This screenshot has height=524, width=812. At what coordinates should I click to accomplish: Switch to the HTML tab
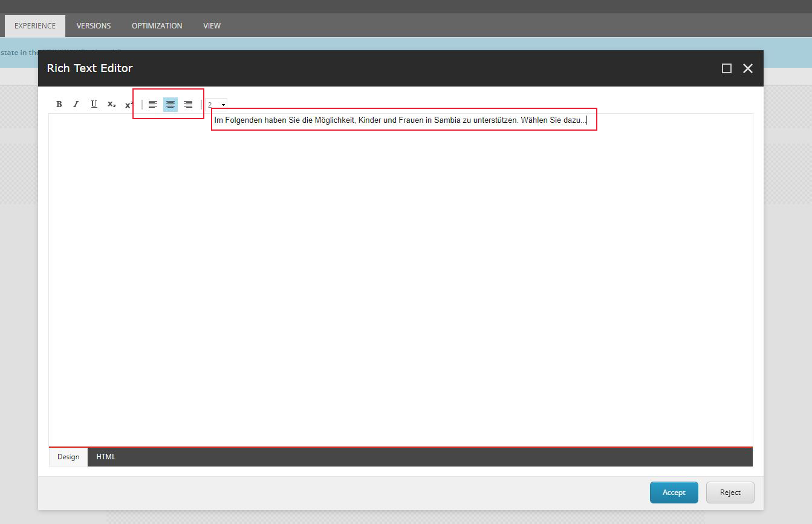106,457
